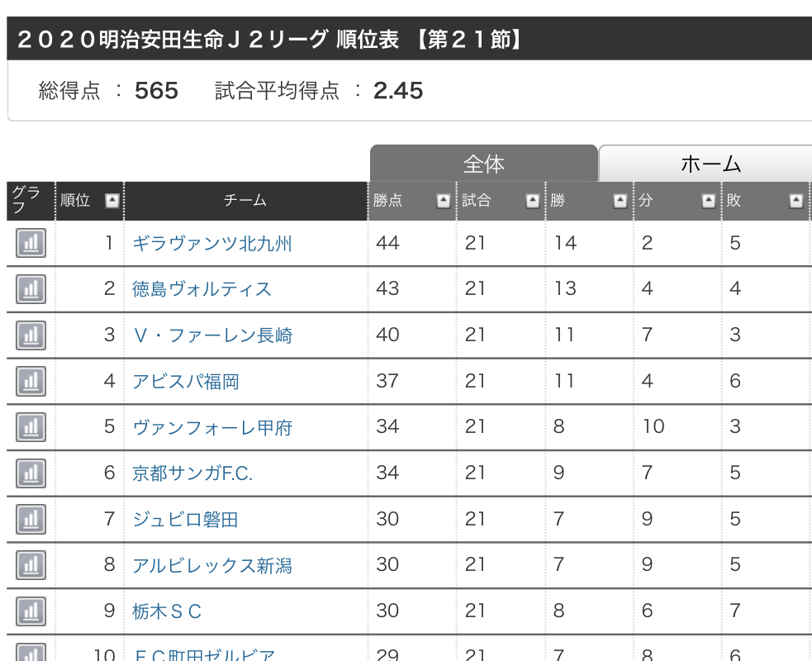Switch to the ホーム tab

(x=710, y=164)
